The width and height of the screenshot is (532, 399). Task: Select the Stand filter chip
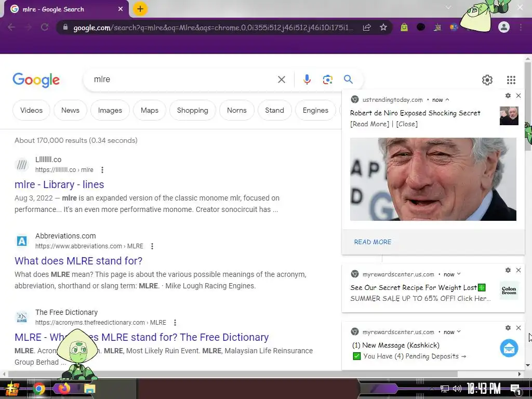[x=274, y=110]
